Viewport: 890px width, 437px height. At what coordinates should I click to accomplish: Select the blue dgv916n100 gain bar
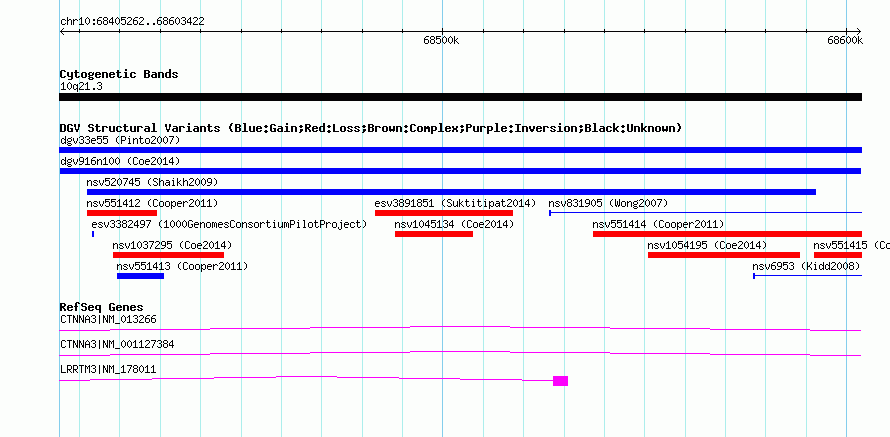point(460,171)
